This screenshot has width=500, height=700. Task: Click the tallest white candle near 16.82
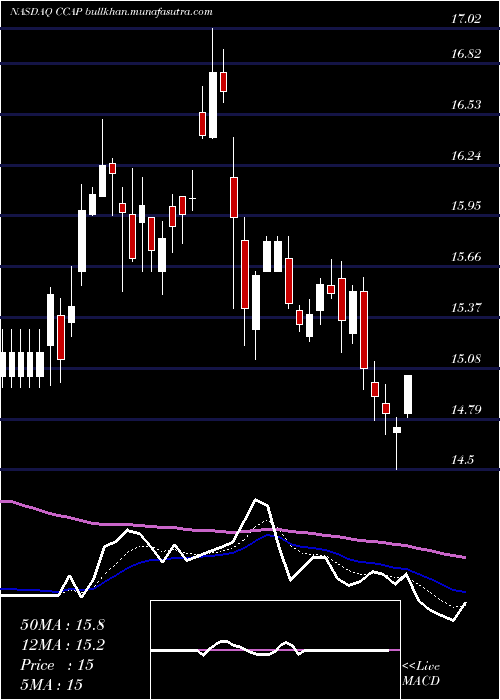213,104
